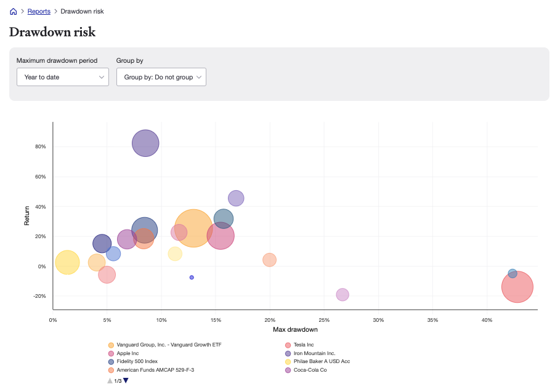Viewport: 555px width, 392px height.
Task: Open the Group by dropdown
Action: (161, 77)
